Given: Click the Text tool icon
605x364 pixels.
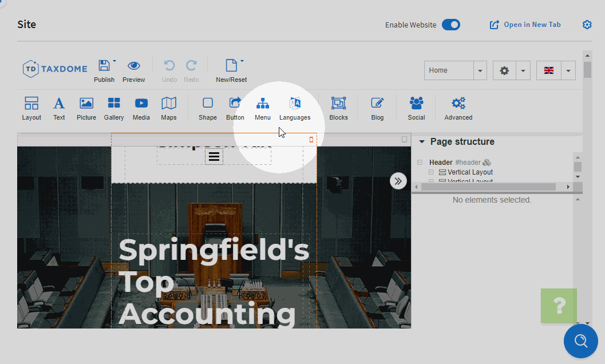Looking at the screenshot, I should point(59,108).
